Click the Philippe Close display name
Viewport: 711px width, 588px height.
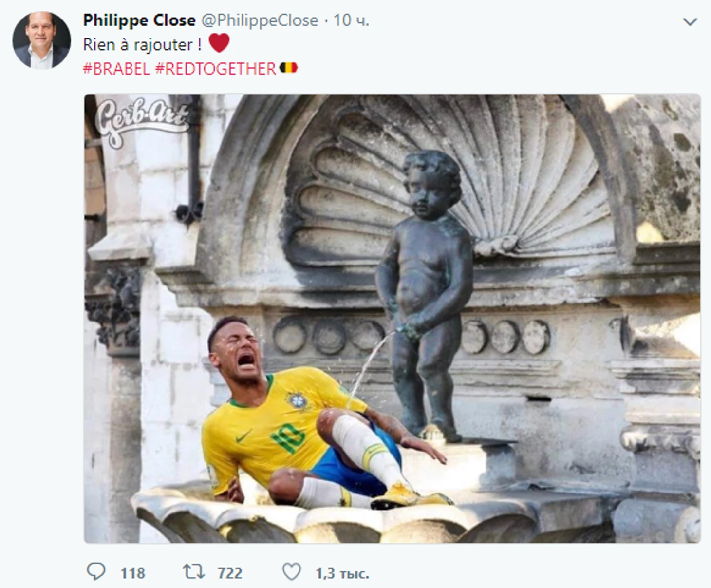pos(139,20)
